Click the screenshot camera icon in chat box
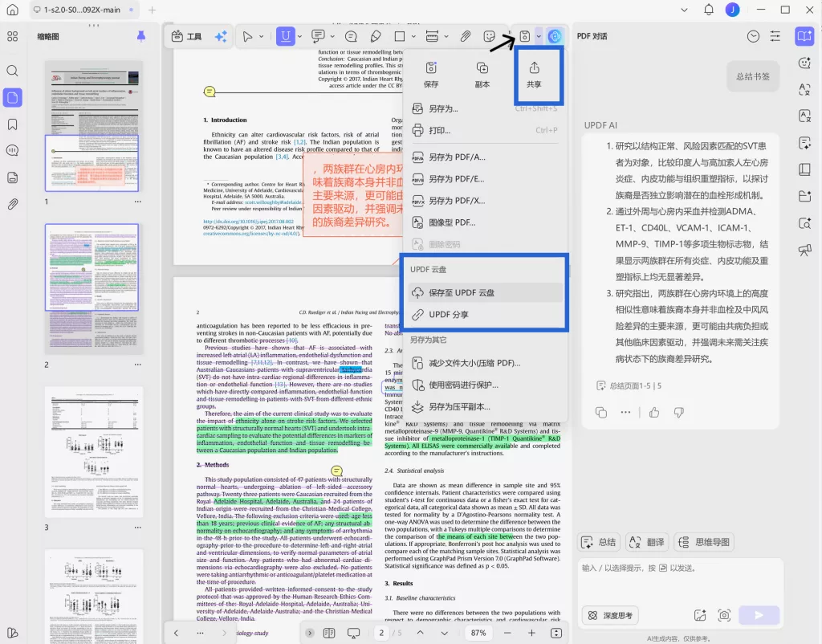Screen dimensions: 822x644 tap(725, 616)
